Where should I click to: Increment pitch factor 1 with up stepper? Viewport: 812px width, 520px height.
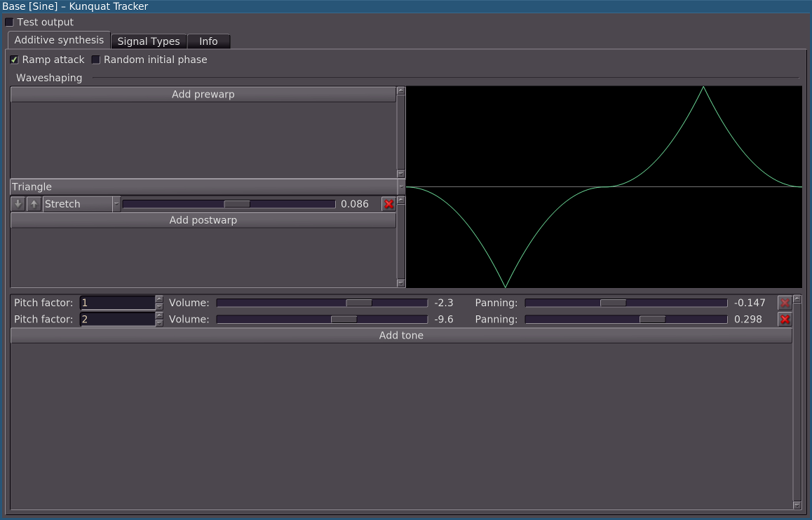pos(159,299)
